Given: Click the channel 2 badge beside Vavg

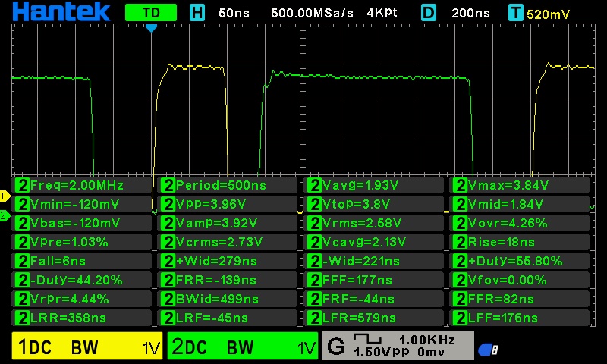Looking at the screenshot, I should (x=314, y=185).
